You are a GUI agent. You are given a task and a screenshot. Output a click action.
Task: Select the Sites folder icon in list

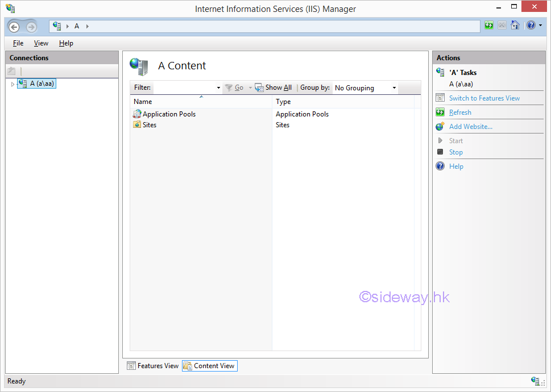pyautogui.click(x=137, y=125)
